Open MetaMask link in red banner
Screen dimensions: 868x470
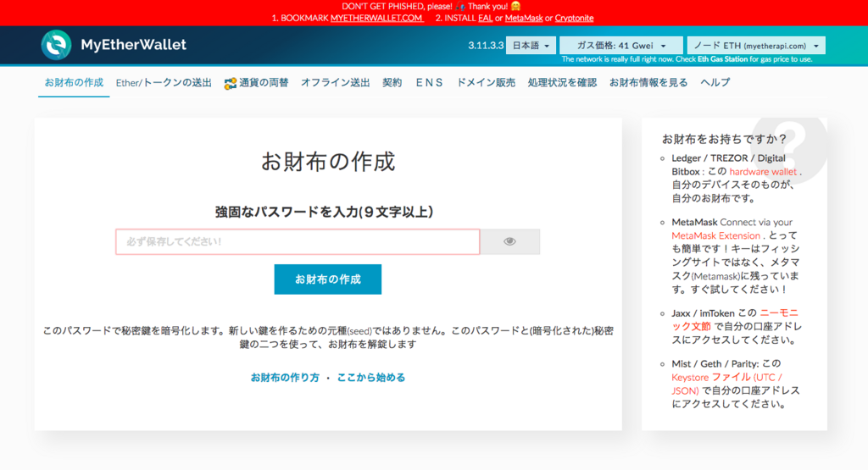click(524, 19)
